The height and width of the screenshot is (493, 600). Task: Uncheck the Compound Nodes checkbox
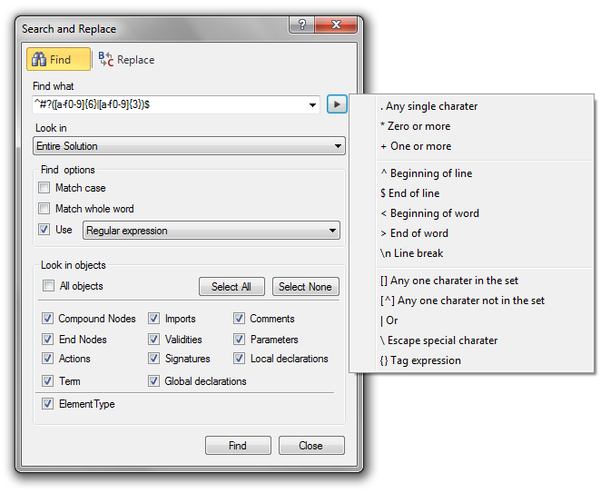click(49, 319)
